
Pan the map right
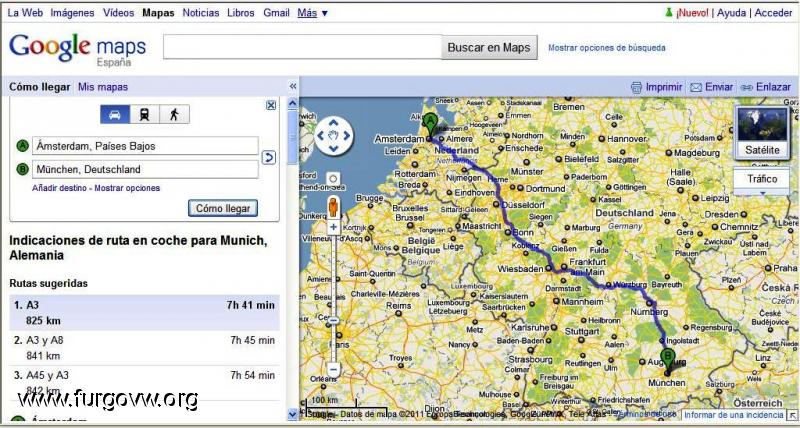pyautogui.click(x=347, y=136)
